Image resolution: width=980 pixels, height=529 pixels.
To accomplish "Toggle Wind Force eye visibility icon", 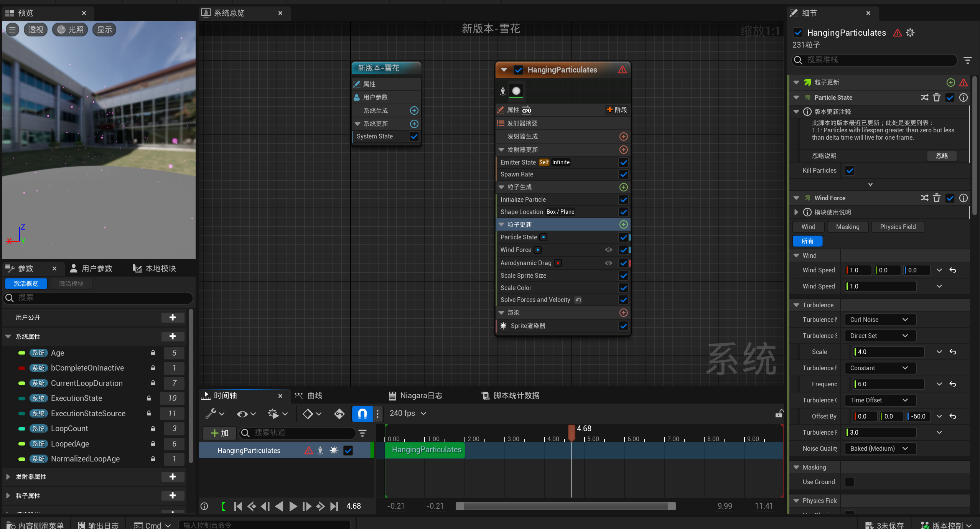I will pyautogui.click(x=608, y=250).
